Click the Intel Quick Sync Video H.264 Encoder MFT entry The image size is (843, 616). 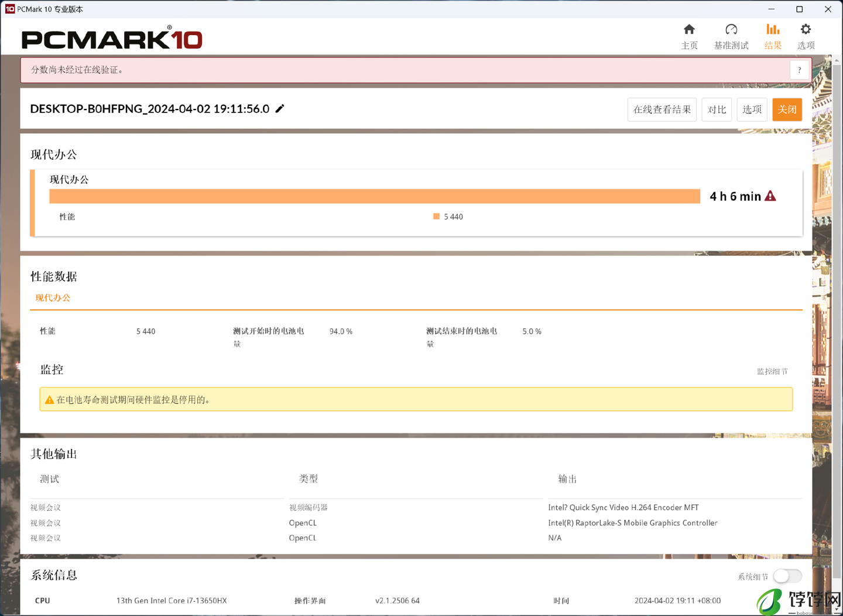tap(623, 508)
